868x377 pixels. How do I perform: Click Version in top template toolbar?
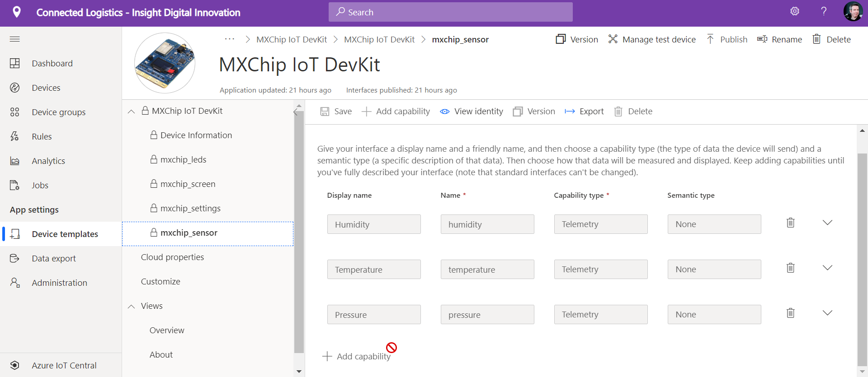pos(577,39)
